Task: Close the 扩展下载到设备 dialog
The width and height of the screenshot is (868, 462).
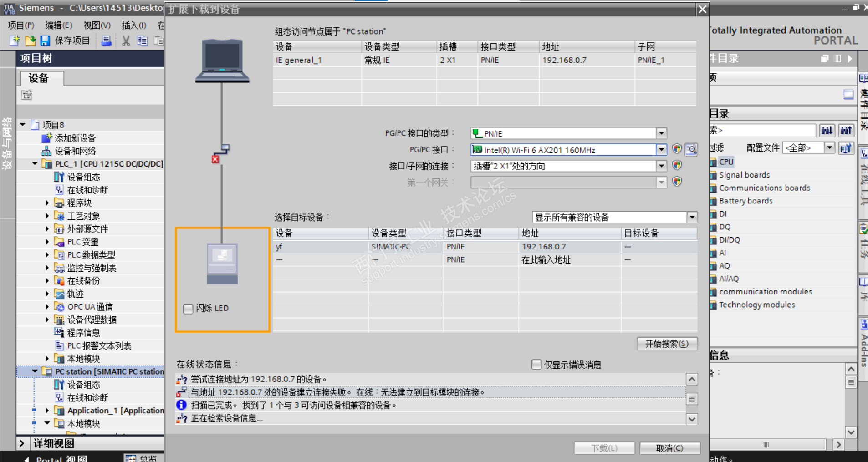Action: coord(702,9)
